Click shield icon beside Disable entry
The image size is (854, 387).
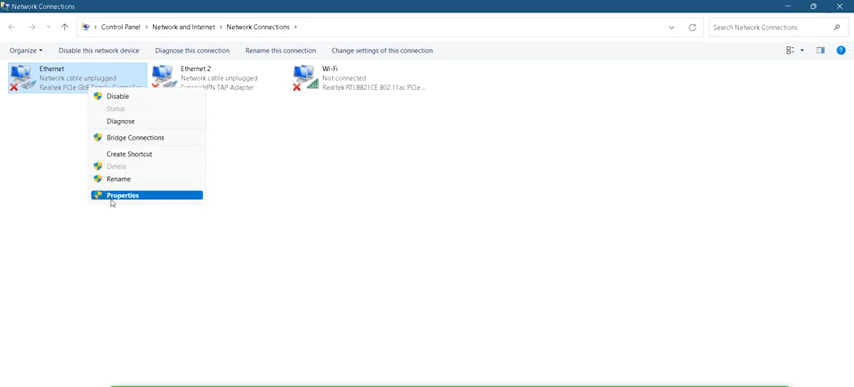tap(98, 96)
